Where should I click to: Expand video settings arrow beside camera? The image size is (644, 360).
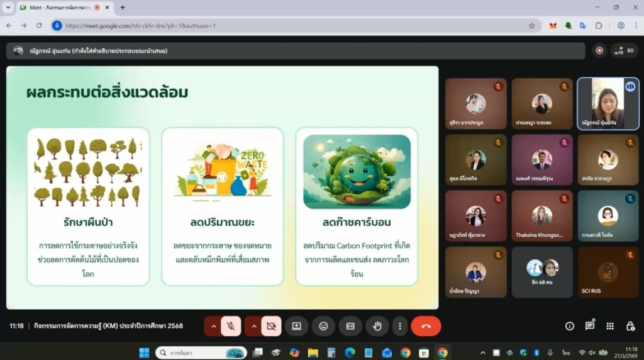(x=254, y=326)
